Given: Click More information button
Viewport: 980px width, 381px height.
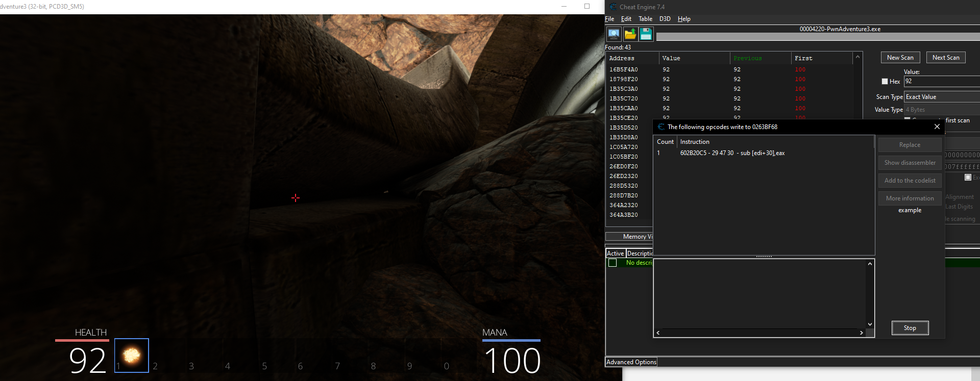Looking at the screenshot, I should [910, 198].
